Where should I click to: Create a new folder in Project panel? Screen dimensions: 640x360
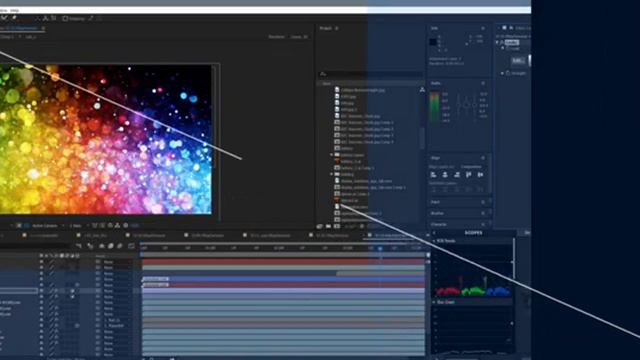pyautogui.click(x=328, y=226)
